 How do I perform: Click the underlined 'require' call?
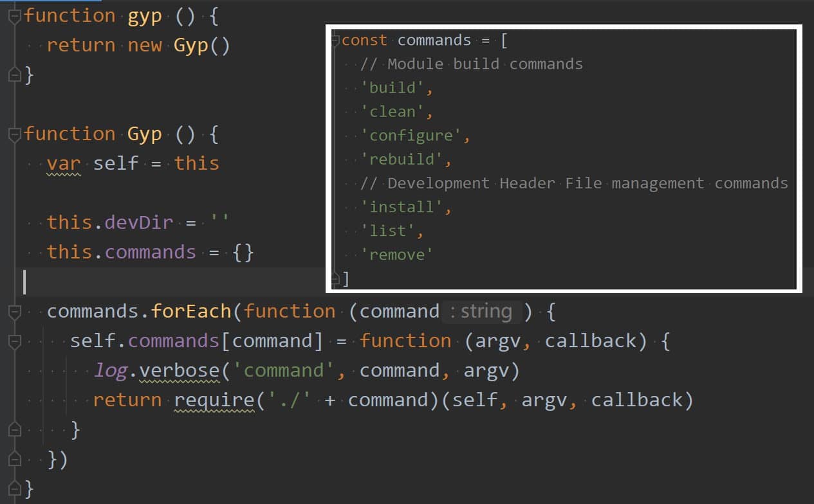coord(214,401)
